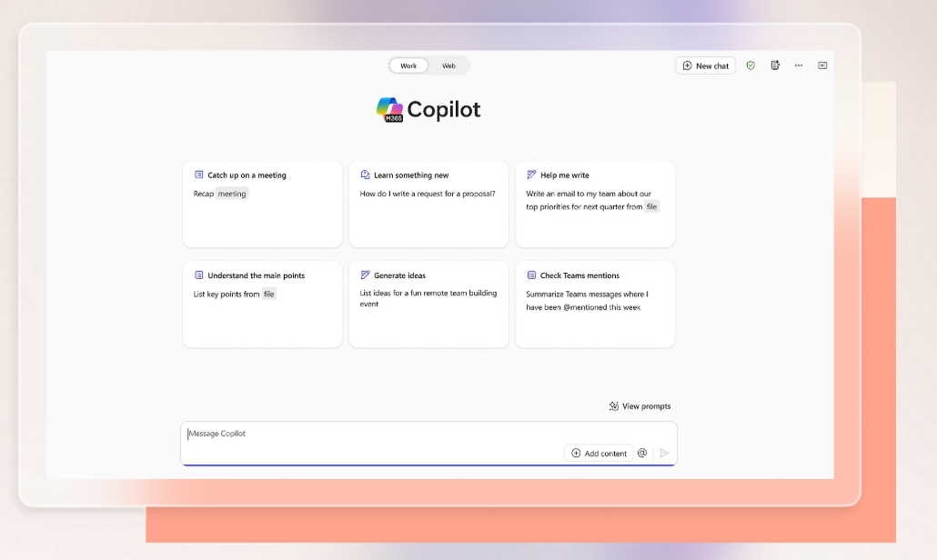Click the View prompts sparkle icon
This screenshot has width=937, height=560.
click(x=614, y=406)
